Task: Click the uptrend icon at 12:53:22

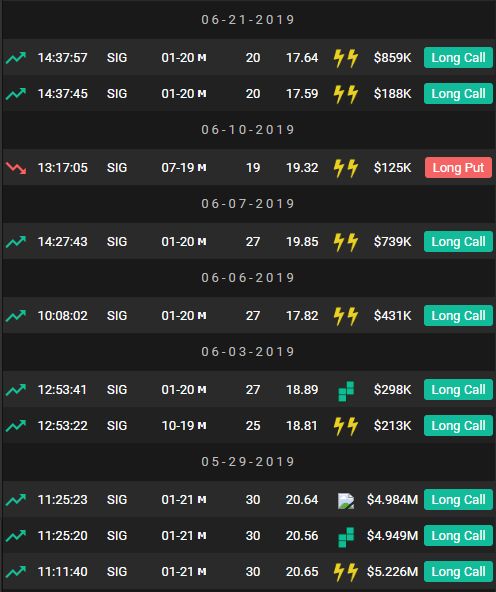Action: [16, 426]
